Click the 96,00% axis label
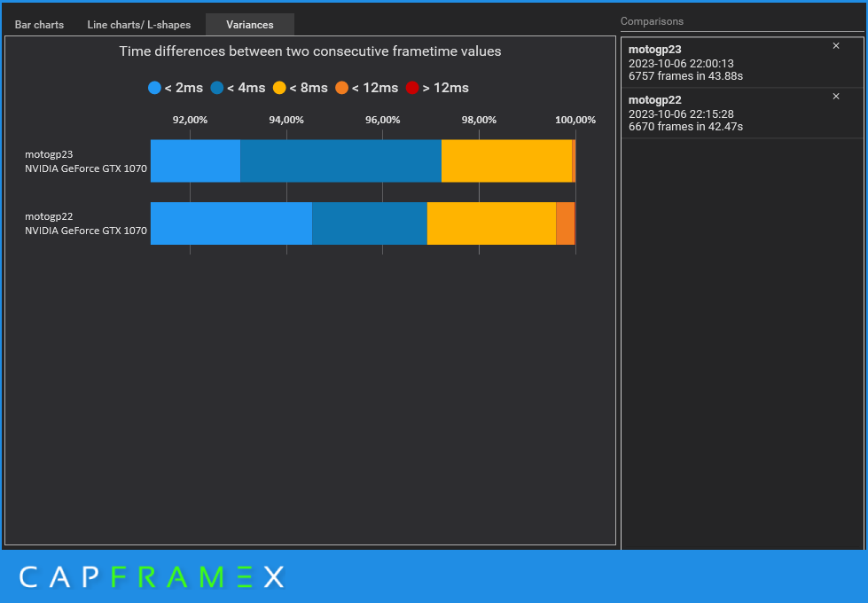 [x=382, y=120]
